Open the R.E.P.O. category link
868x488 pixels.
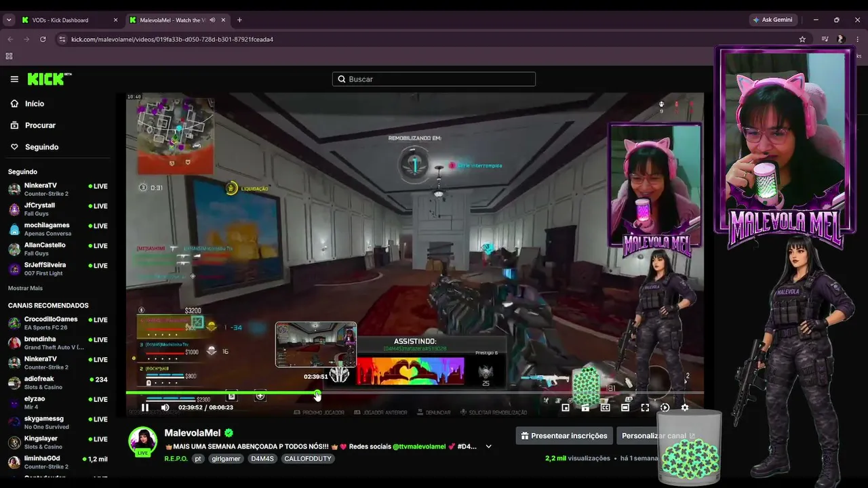tap(176, 459)
